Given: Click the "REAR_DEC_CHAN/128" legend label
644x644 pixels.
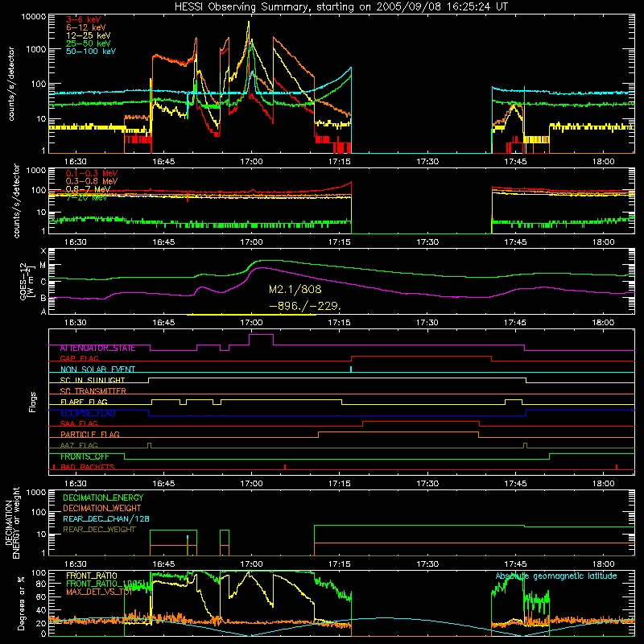Looking at the screenshot, I should 106,518.
